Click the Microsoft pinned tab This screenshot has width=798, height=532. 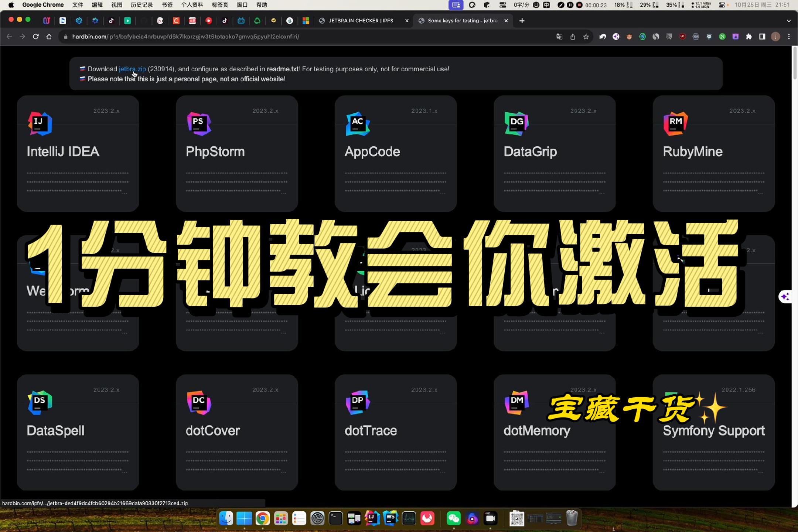pyautogui.click(x=306, y=21)
